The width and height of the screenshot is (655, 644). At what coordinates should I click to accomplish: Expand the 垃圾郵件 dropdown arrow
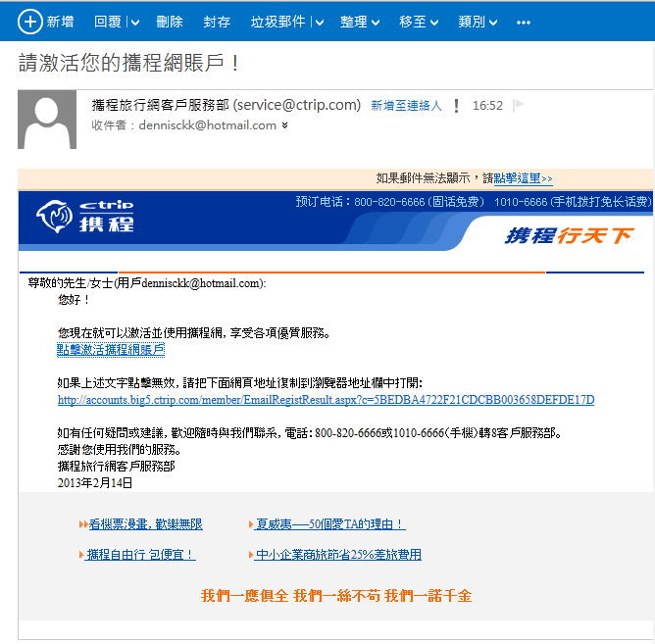[x=320, y=23]
